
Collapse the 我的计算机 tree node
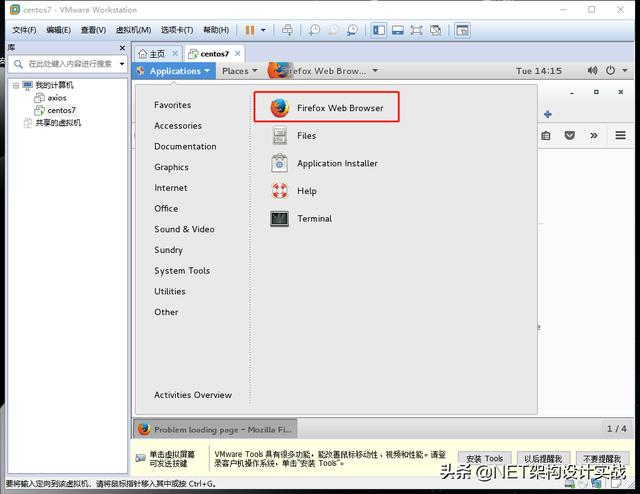[x=16, y=85]
